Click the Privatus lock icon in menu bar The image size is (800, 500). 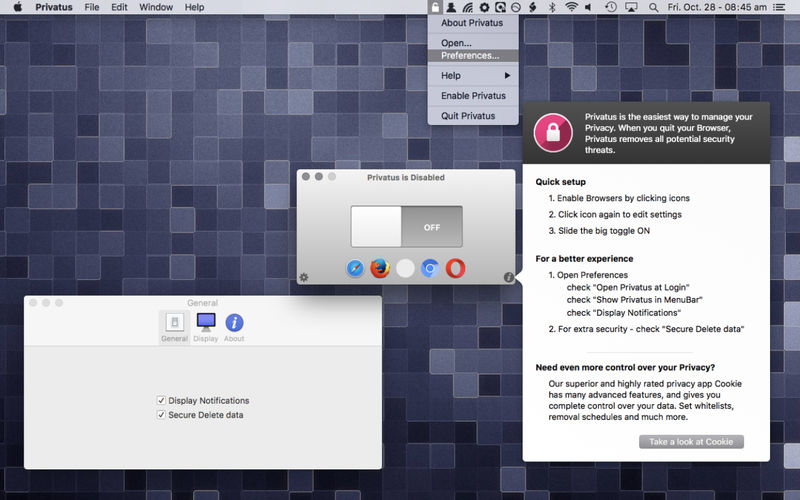(x=435, y=7)
